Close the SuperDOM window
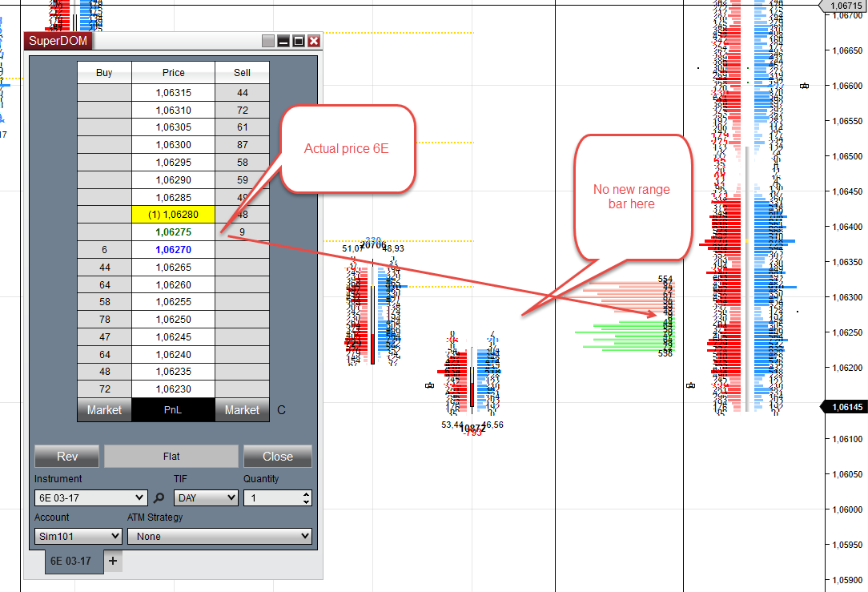868x592 pixels. click(x=314, y=41)
